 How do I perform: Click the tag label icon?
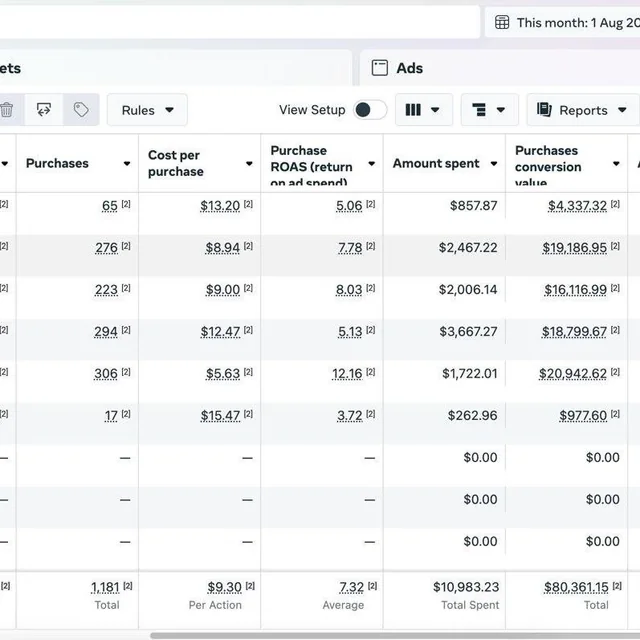point(81,110)
